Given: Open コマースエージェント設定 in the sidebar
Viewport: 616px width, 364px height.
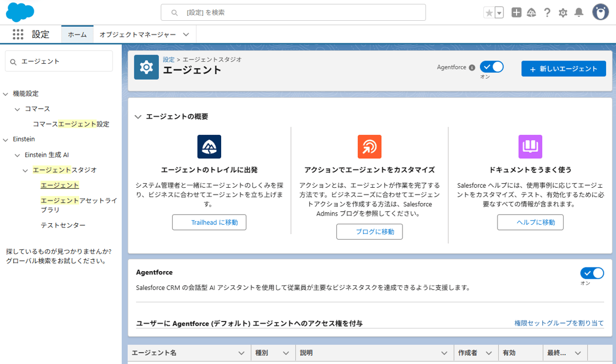Looking at the screenshot, I should pyautogui.click(x=70, y=124).
